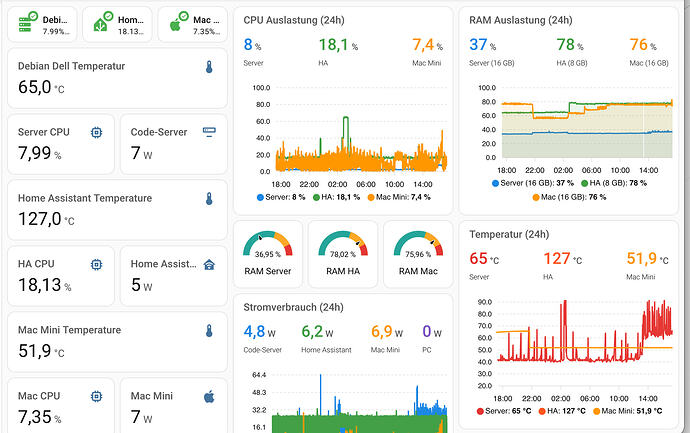
Task: Click the Stromverbrauch (24h) card title
Action: tap(294, 307)
